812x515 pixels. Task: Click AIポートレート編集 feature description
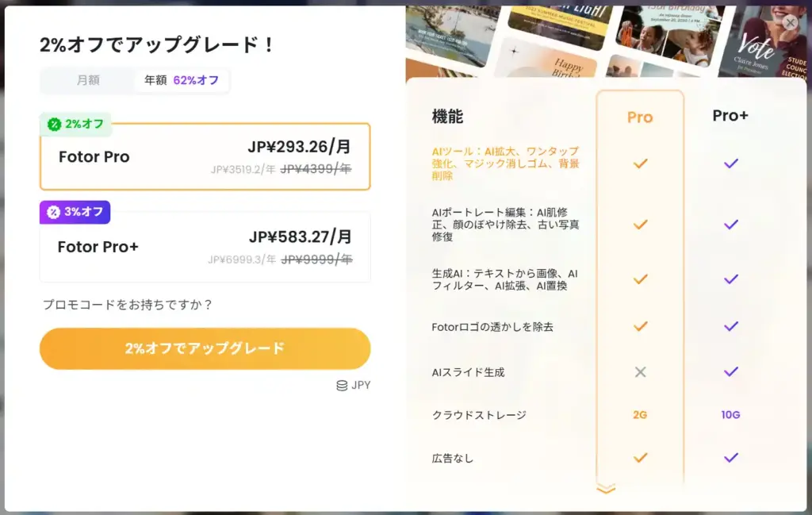point(505,225)
